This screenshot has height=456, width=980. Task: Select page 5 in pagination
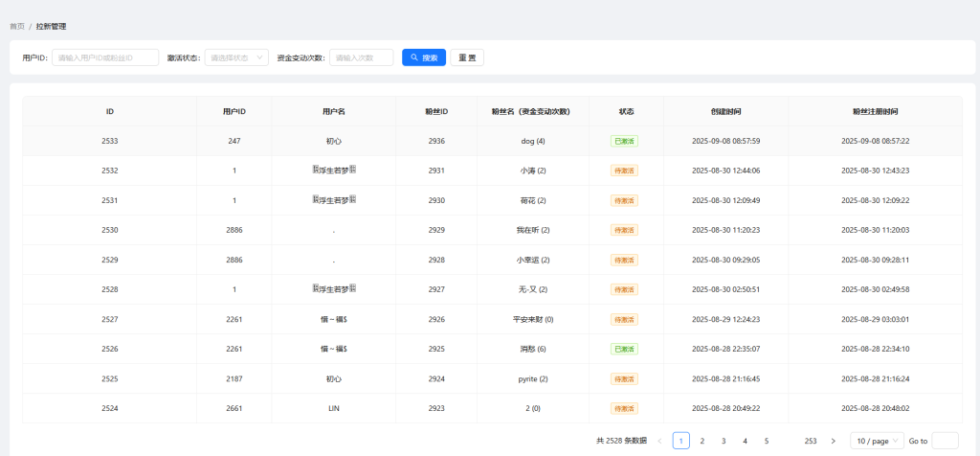tap(767, 441)
